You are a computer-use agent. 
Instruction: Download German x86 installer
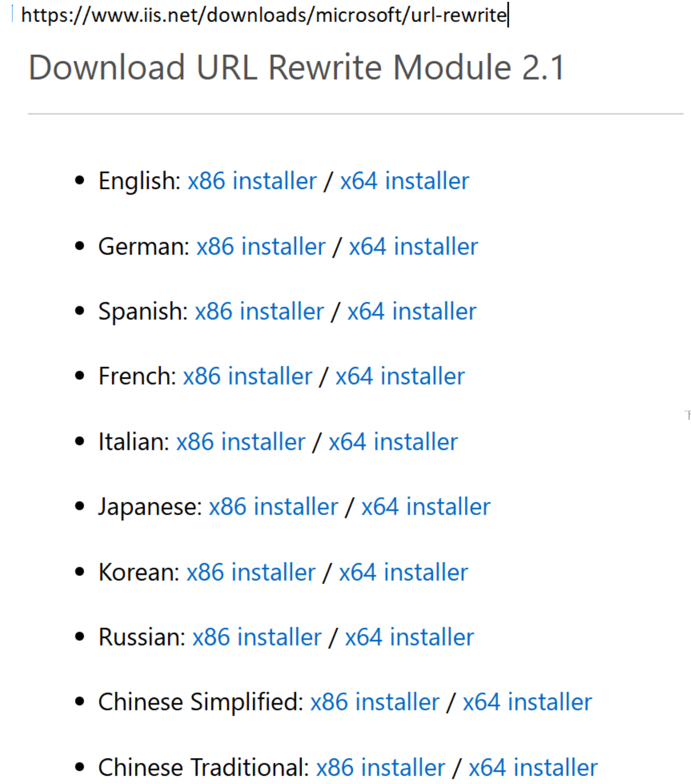click(x=261, y=247)
